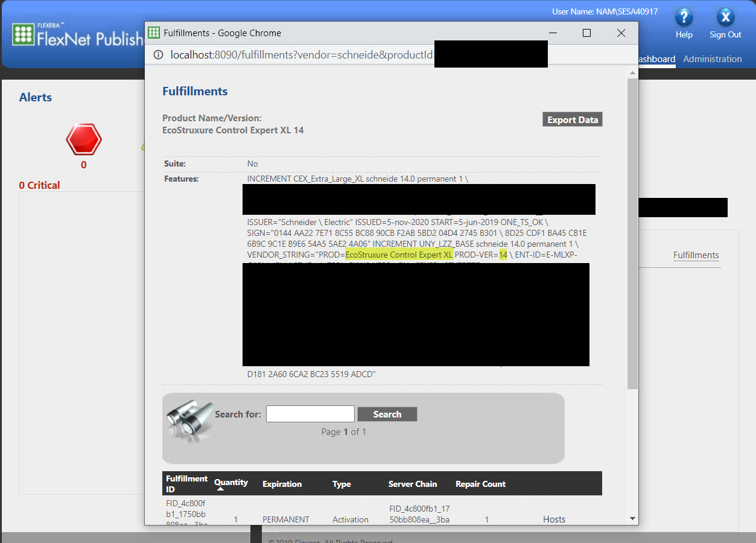
Task: Click the FlexNet Publisher logo icon
Action: point(24,35)
